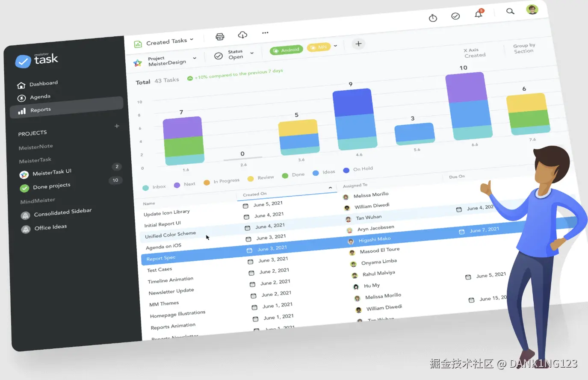This screenshot has height=380, width=588.
Task: Open the Test Cases task
Action: click(160, 270)
